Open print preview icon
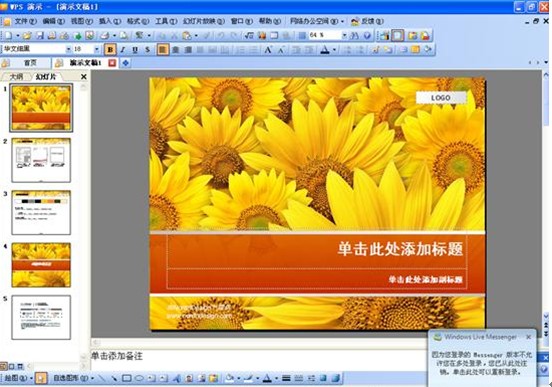The height and width of the screenshot is (387, 552). coord(124,35)
